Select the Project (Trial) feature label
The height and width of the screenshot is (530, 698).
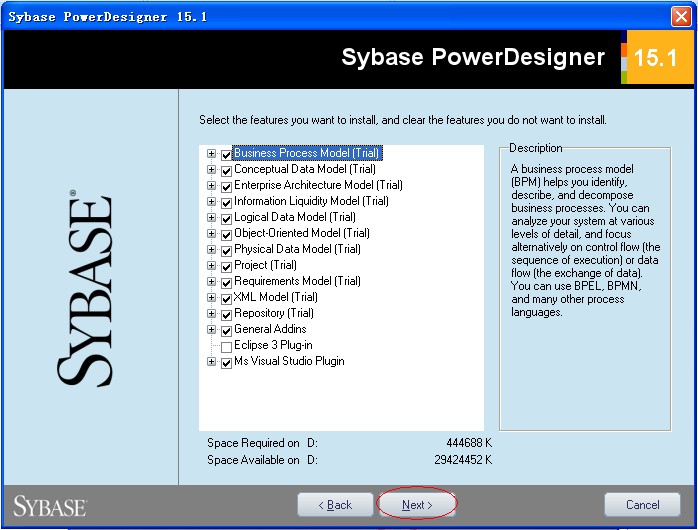[x=265, y=266]
